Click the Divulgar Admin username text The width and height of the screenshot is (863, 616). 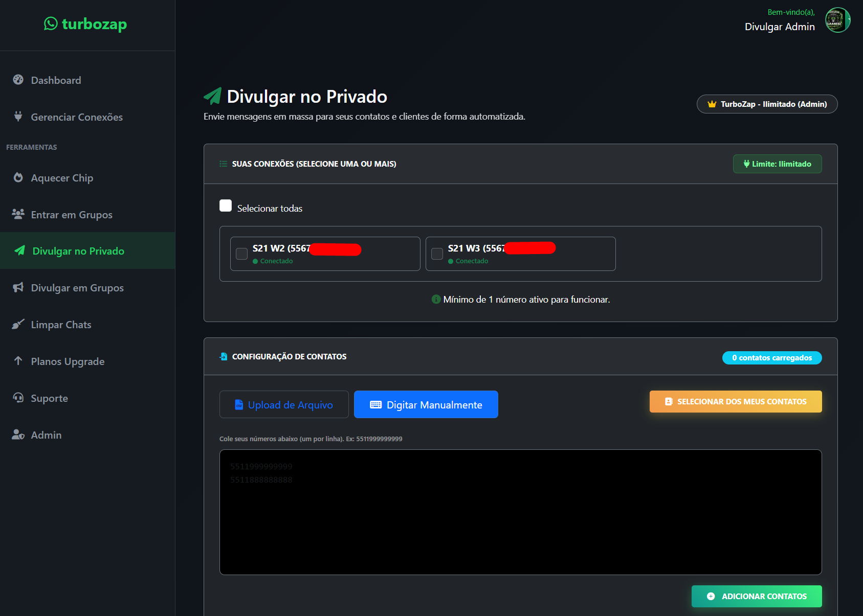point(780,27)
